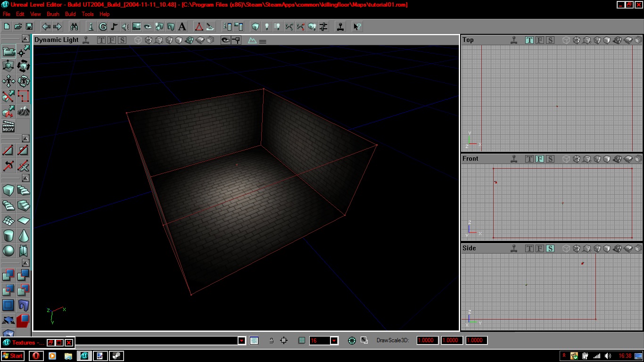Open the command log dropdown arrow
This screenshot has width=644, height=362.
241,340
